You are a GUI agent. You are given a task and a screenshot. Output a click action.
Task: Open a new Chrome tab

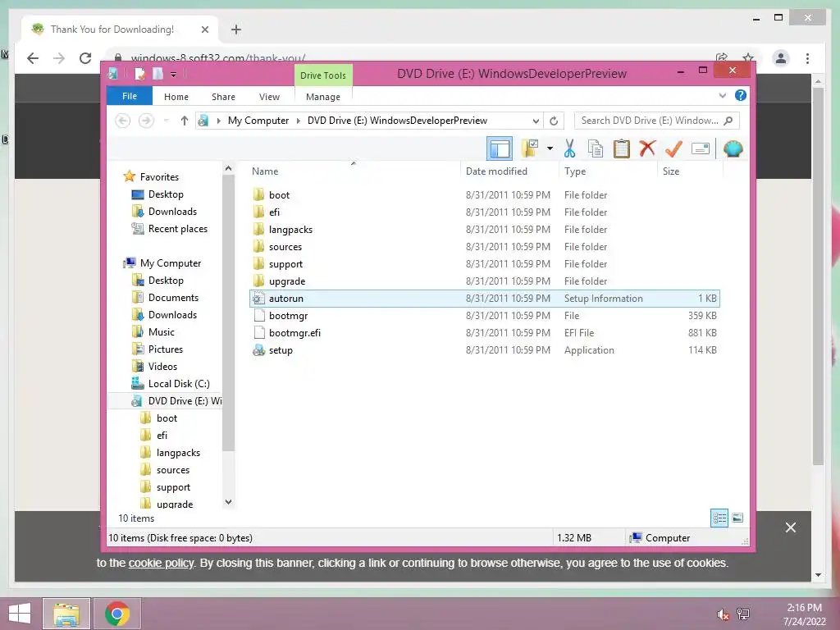(235, 30)
